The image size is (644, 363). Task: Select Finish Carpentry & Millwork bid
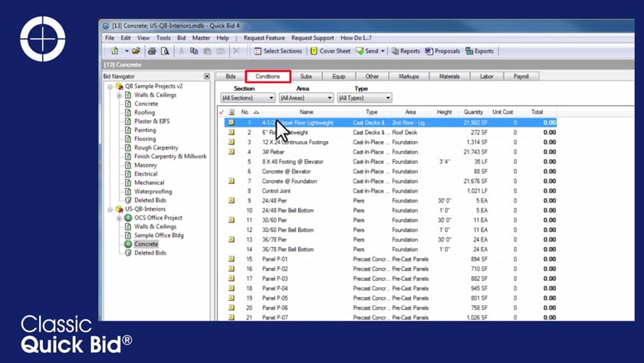point(170,157)
